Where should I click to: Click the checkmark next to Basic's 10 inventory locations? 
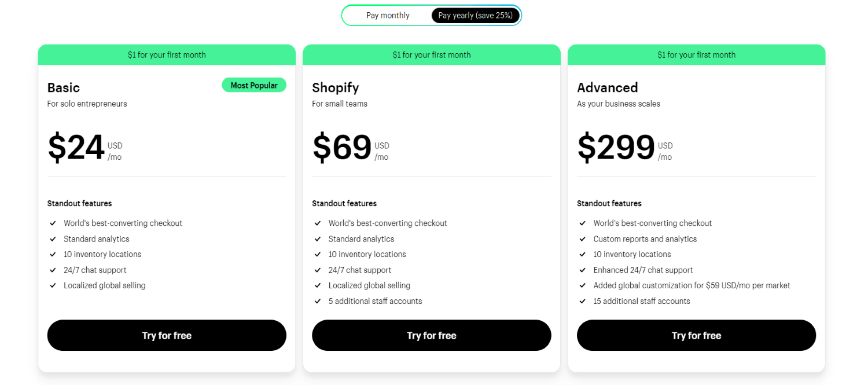pos(53,254)
